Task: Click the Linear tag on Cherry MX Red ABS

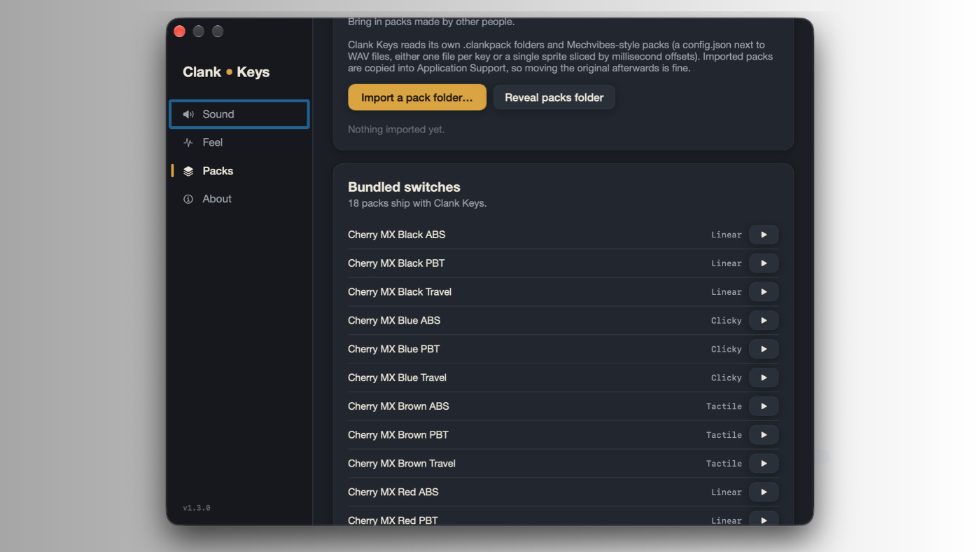Action: tap(727, 492)
